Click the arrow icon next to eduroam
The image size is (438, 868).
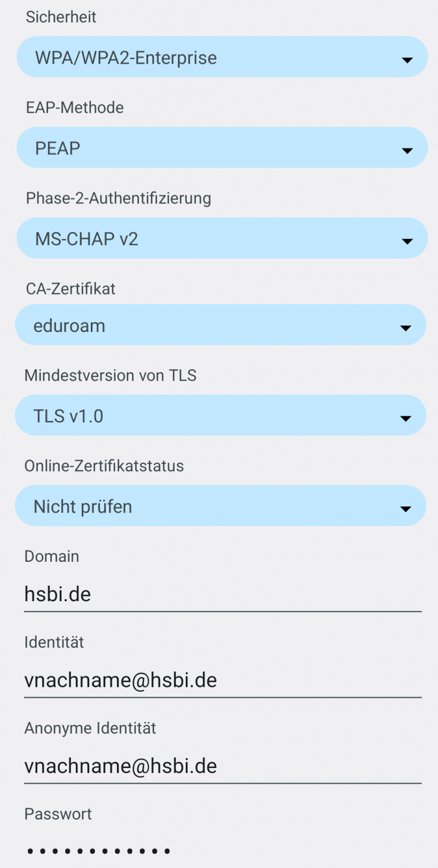pos(405,328)
